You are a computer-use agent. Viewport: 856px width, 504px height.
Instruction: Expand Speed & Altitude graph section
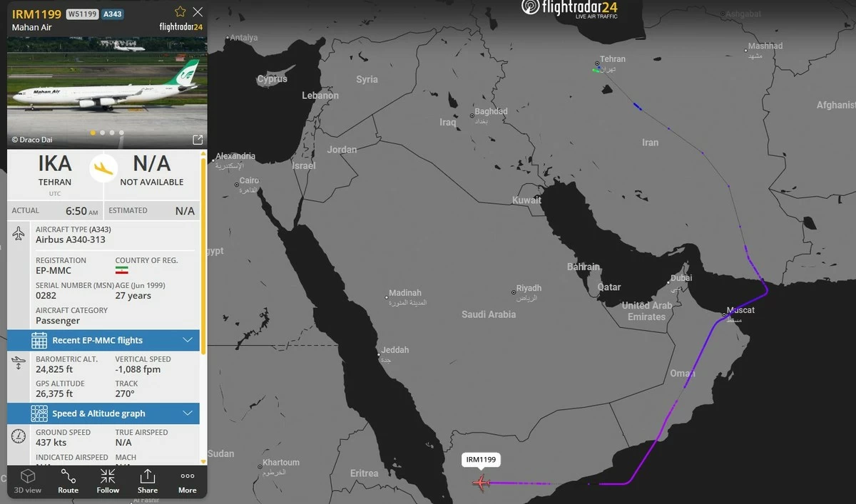[x=103, y=413]
